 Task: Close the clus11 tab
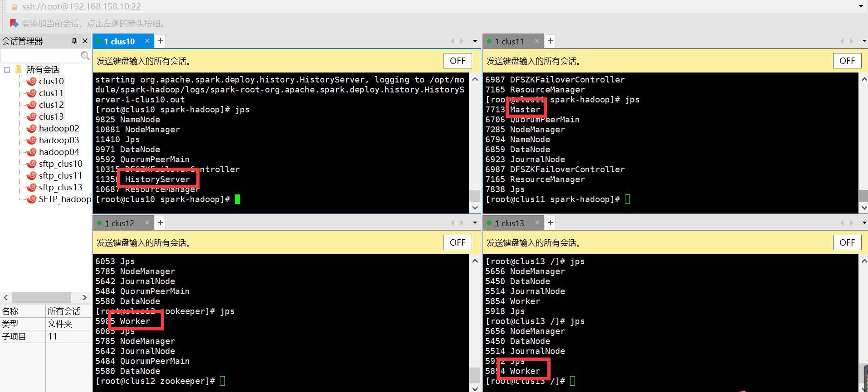click(537, 41)
